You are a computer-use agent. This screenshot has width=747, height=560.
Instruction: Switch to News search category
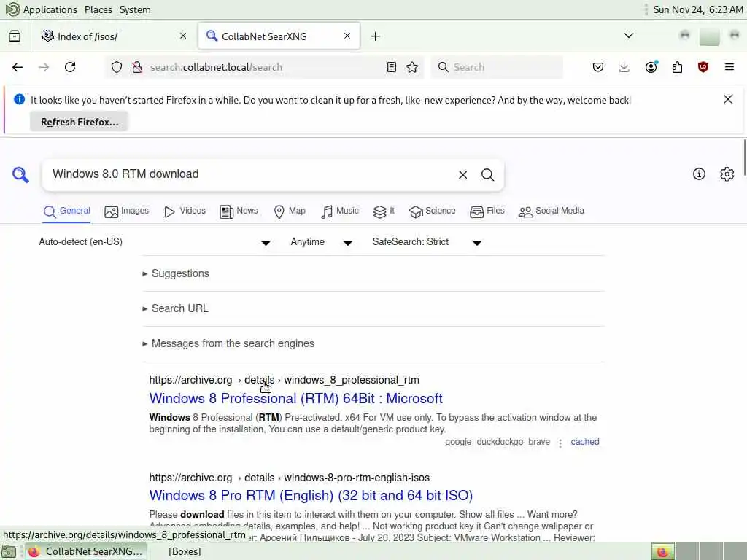tap(239, 211)
